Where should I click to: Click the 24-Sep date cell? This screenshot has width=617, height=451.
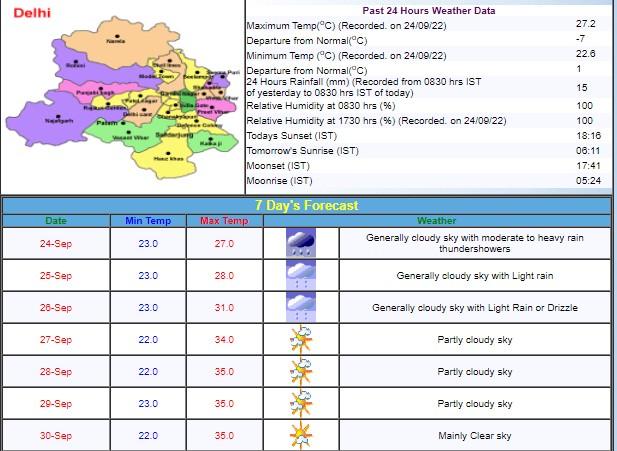(56, 243)
